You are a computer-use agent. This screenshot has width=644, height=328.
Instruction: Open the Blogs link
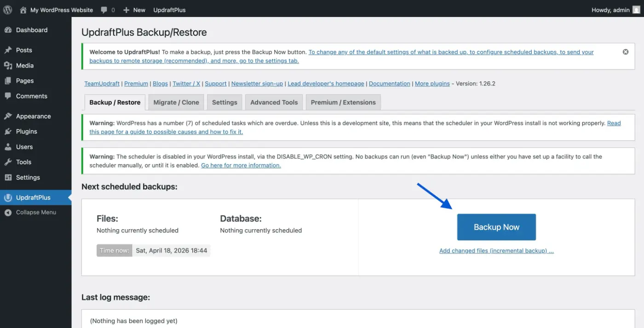click(160, 84)
